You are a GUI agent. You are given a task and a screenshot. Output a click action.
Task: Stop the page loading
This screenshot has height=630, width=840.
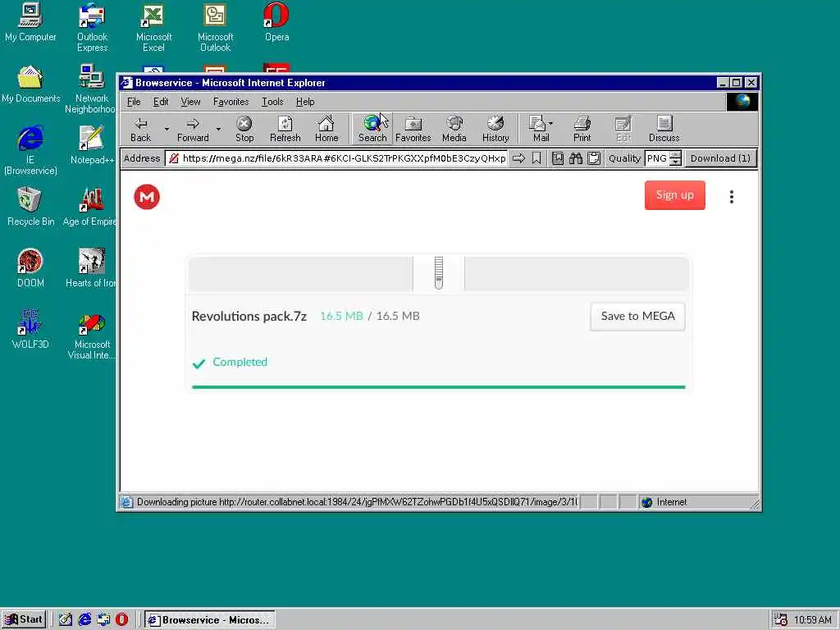click(x=244, y=129)
